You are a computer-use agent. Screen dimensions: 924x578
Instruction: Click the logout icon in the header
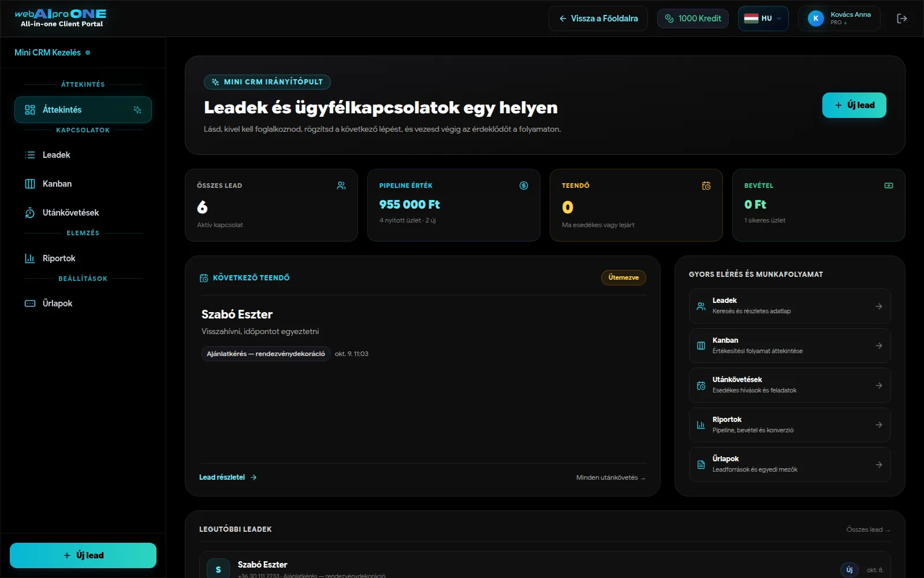click(x=901, y=18)
